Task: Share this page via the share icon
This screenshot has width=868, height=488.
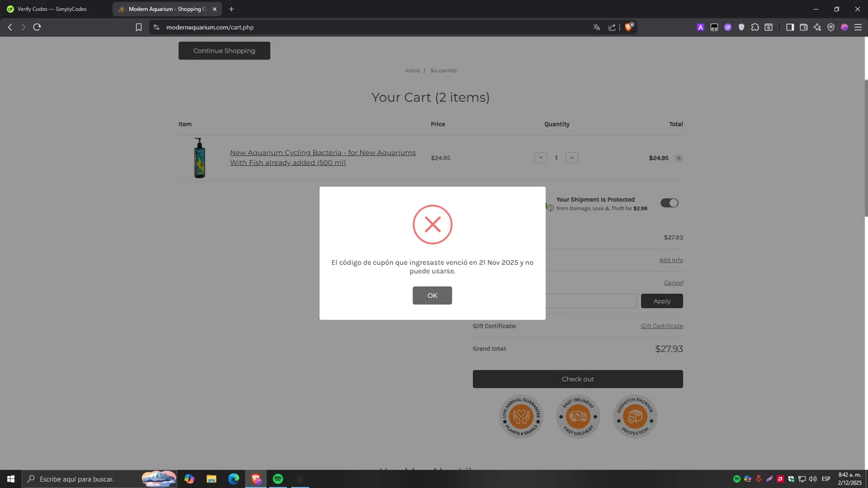Action: [x=612, y=27]
